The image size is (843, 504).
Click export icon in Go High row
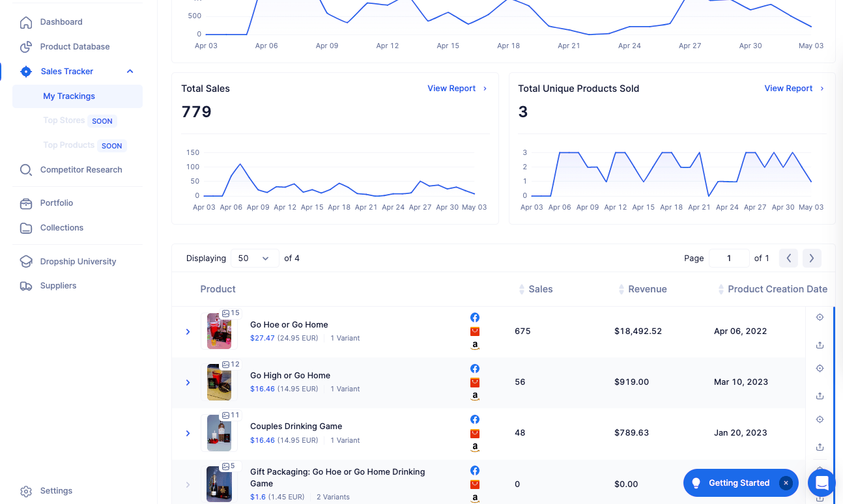click(x=820, y=396)
